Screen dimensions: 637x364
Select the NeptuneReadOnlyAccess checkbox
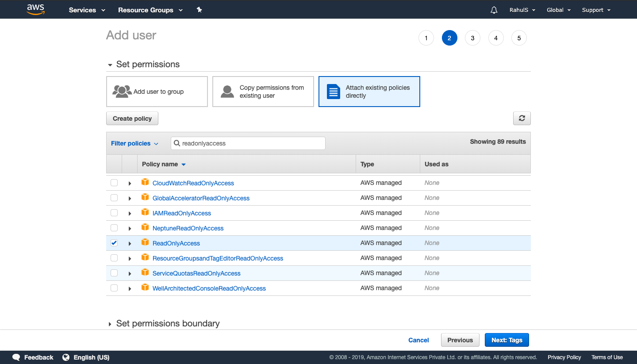pyautogui.click(x=114, y=228)
